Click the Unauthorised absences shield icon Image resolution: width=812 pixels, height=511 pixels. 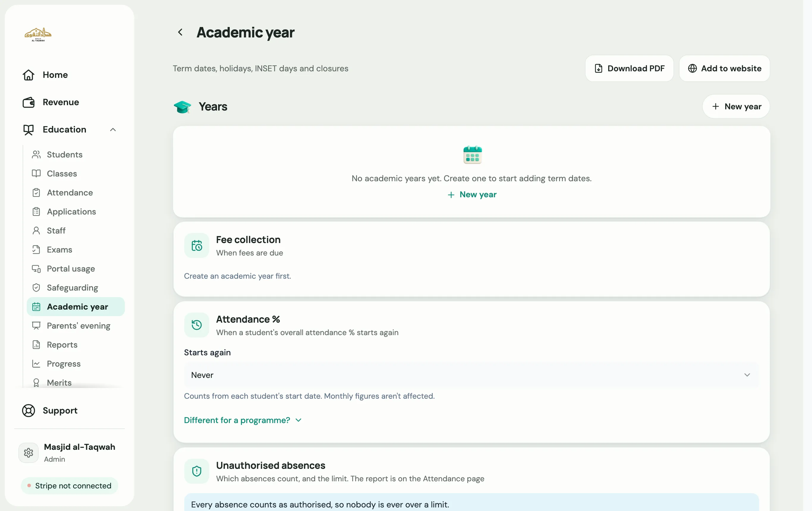coord(196,471)
